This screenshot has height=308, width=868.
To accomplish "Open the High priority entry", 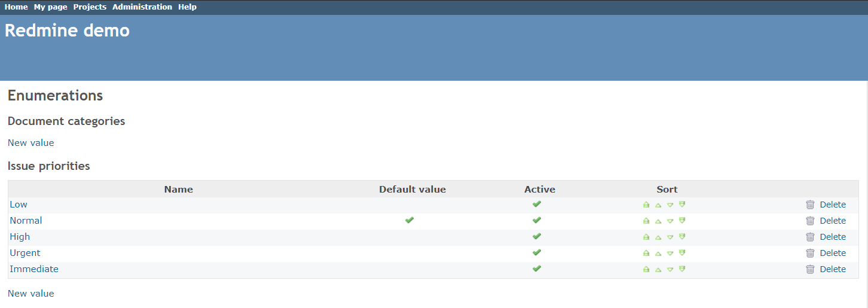I will pos(20,237).
